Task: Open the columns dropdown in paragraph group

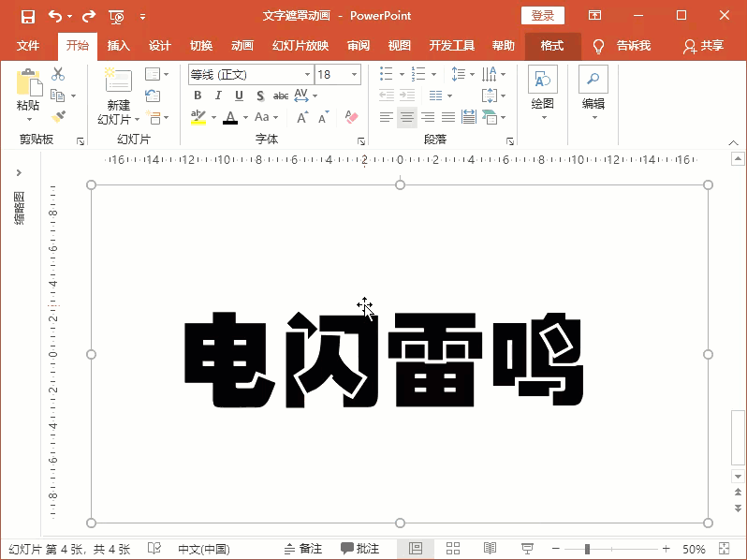Action: (440, 96)
